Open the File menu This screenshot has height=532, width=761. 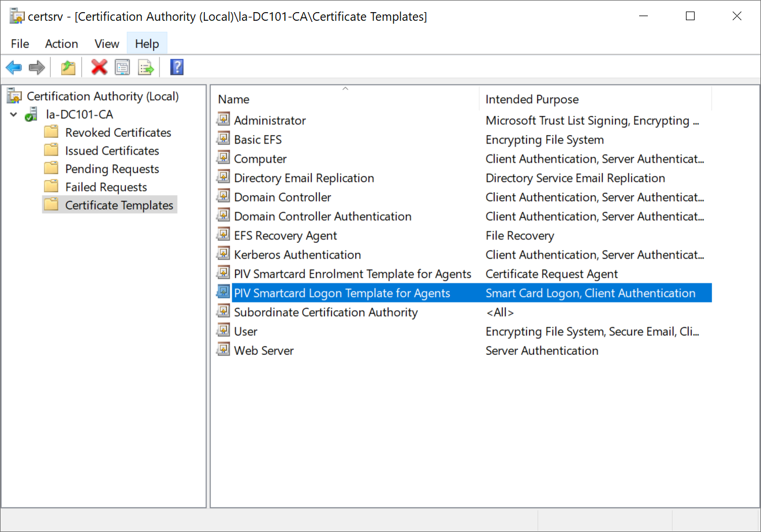pyautogui.click(x=20, y=44)
